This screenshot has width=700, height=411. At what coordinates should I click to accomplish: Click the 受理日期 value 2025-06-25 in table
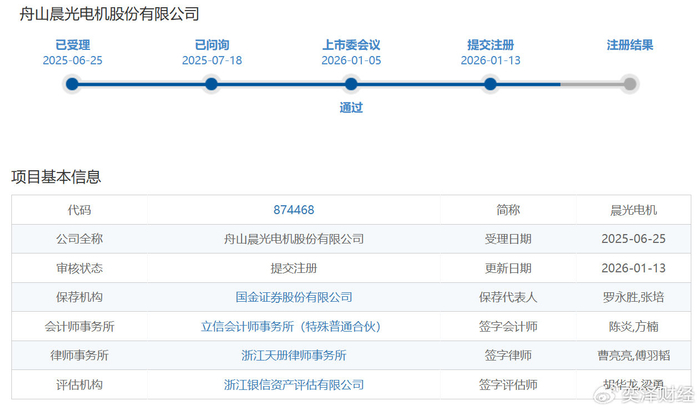(633, 239)
